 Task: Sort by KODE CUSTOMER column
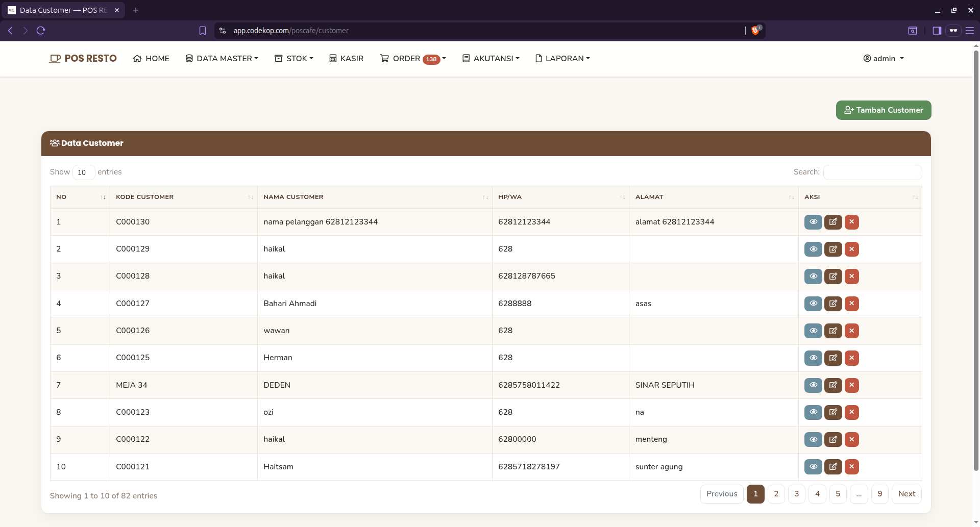point(183,197)
